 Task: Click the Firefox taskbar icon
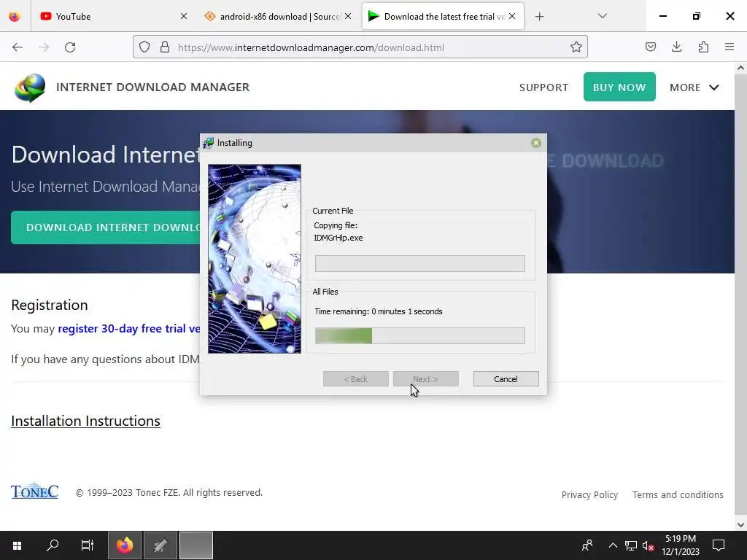(125, 545)
